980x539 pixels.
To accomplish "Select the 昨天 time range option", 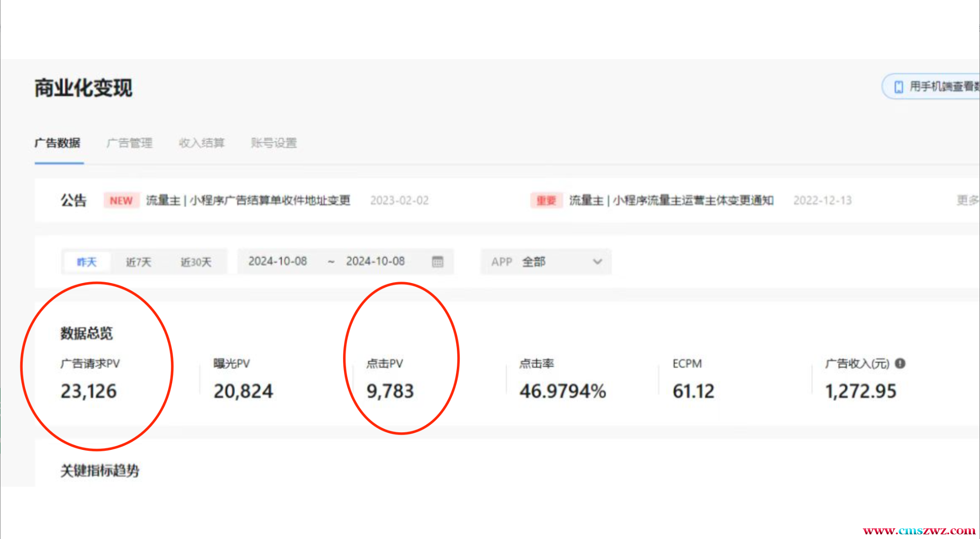I will tap(87, 262).
